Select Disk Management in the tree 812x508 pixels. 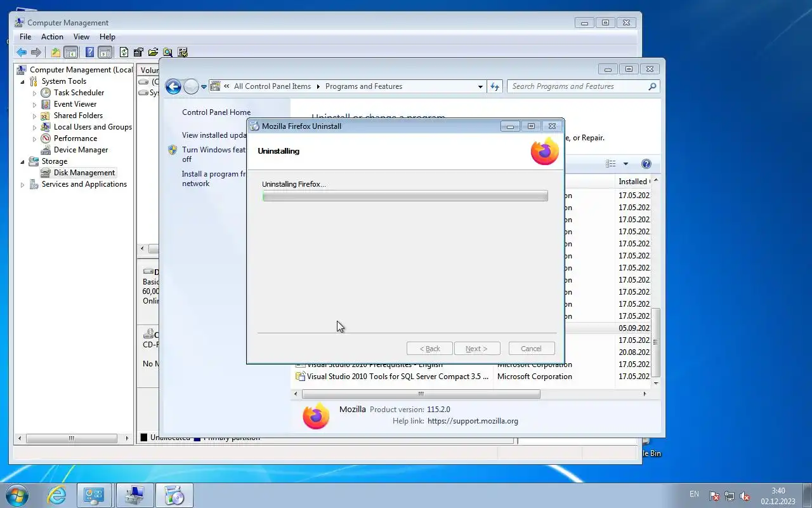pyautogui.click(x=84, y=173)
